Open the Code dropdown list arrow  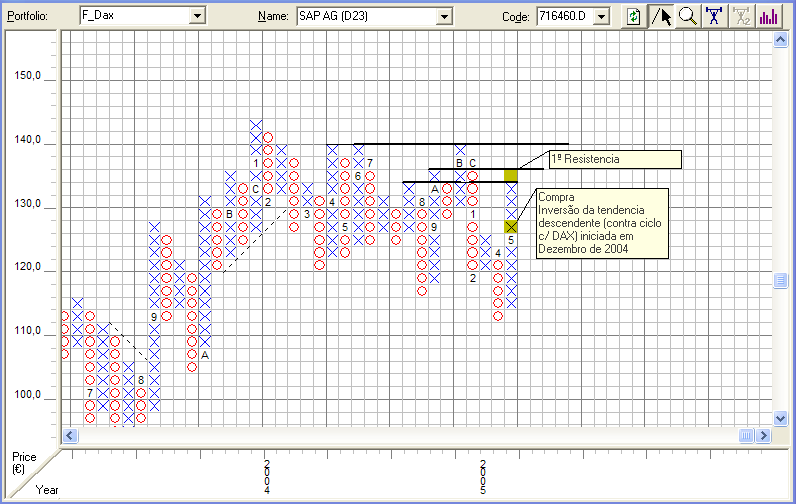point(602,16)
